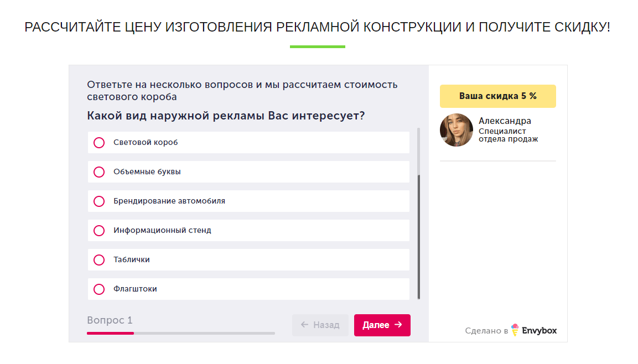Choose the Флагштоки radio button
Viewport: 638px width, 364px height.
click(x=99, y=289)
